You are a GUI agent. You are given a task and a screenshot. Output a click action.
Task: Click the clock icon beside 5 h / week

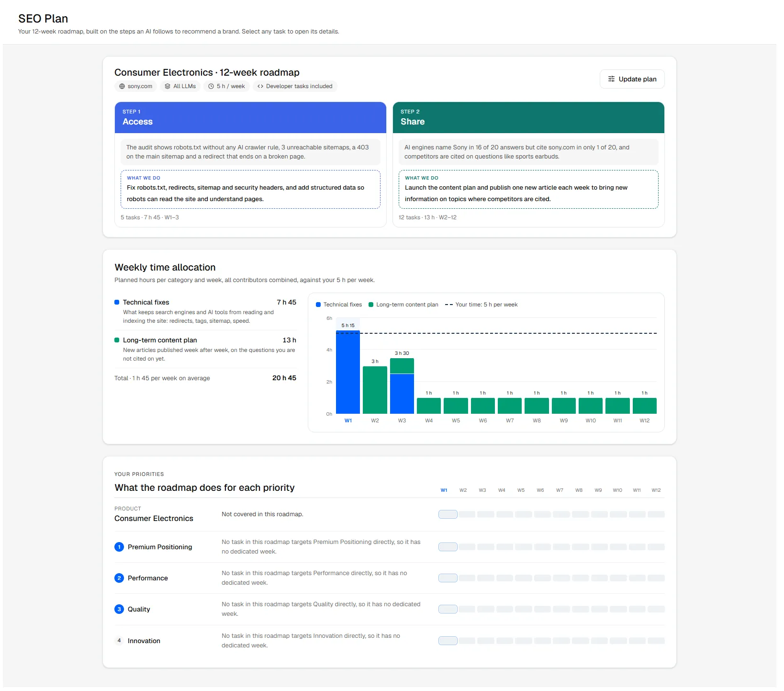211,86
